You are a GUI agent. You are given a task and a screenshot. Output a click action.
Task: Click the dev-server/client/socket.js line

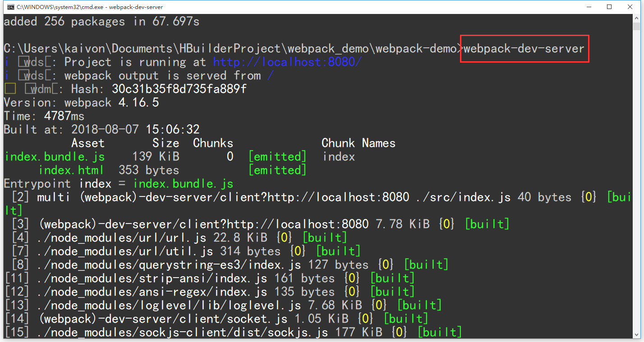[216, 319]
